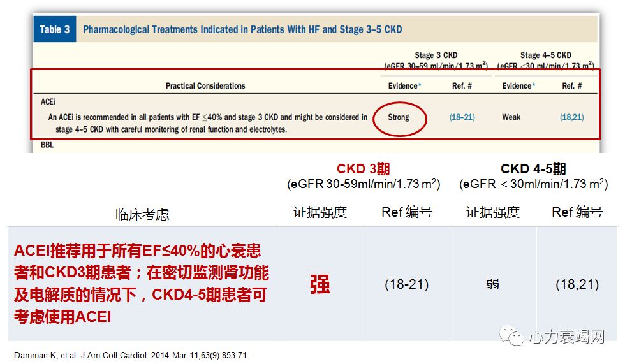Click the "Weak" evidence value
The image size is (625, 364).
pyautogui.click(x=511, y=117)
